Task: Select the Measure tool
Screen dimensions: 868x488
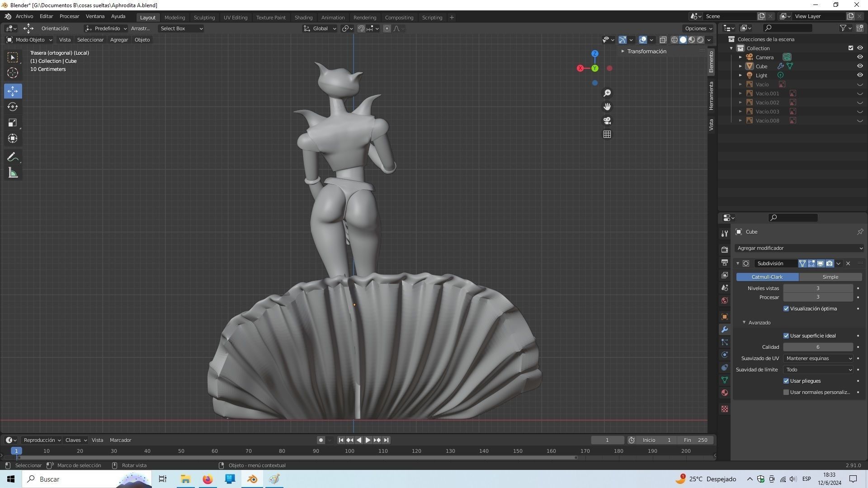Action: 13,173
